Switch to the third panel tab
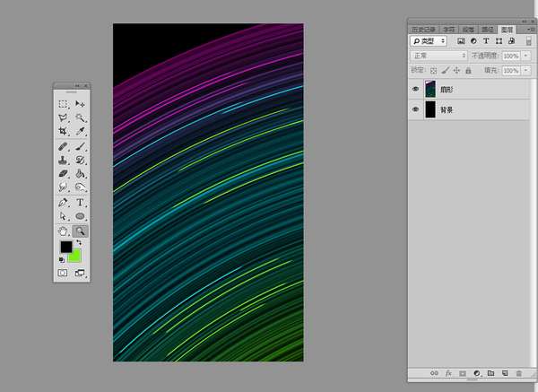This screenshot has height=392, width=538. click(x=468, y=30)
